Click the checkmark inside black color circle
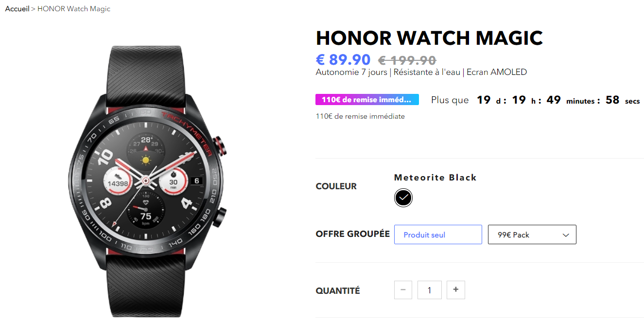The height and width of the screenshot is (324, 644). click(403, 198)
